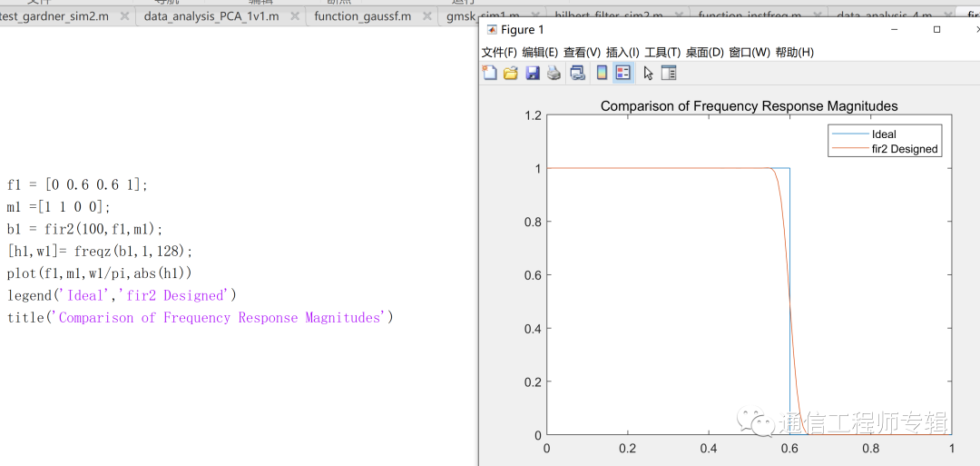This screenshot has height=466, width=980.
Task: Open the Property Inspector toolbar icon
Action: [x=669, y=74]
